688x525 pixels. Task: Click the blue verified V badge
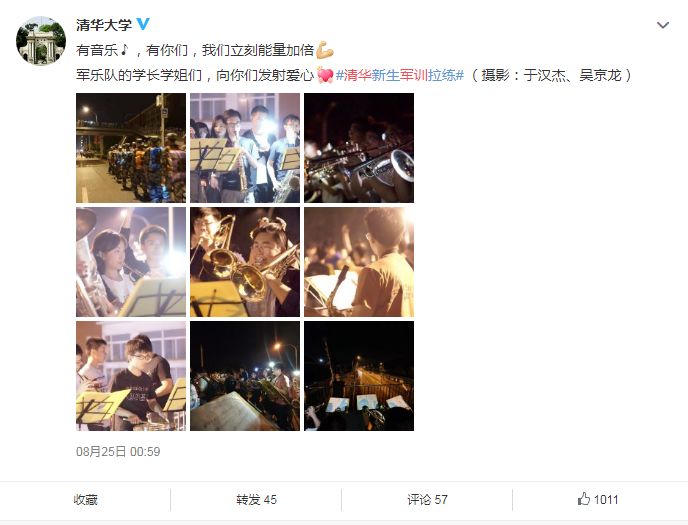[143, 24]
